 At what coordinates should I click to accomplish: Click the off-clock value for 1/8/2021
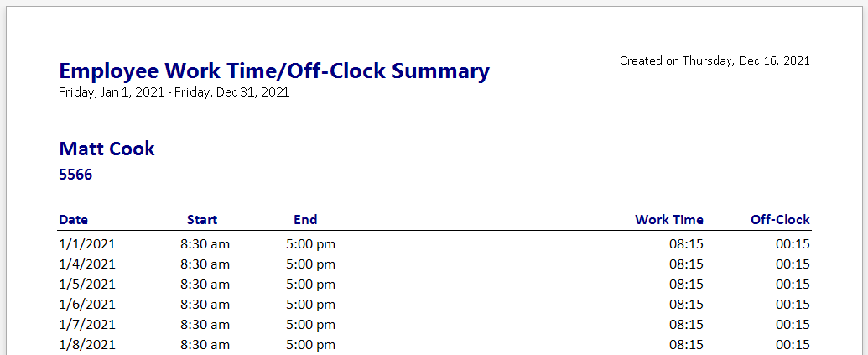(793, 345)
